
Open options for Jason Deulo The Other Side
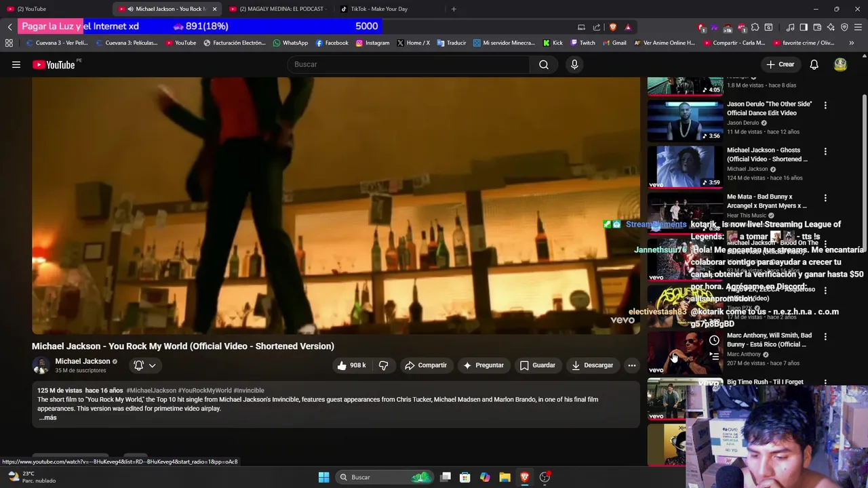[825, 105]
